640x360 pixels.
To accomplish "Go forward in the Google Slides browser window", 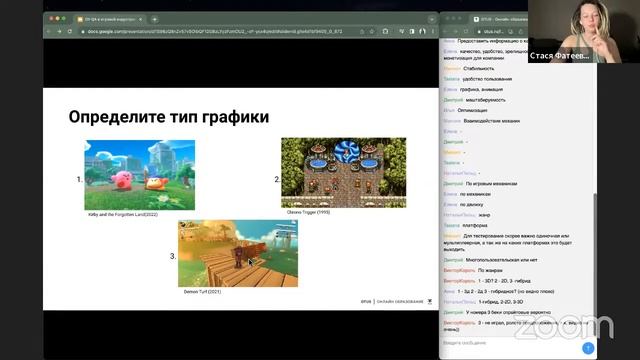I will pos(59,31).
